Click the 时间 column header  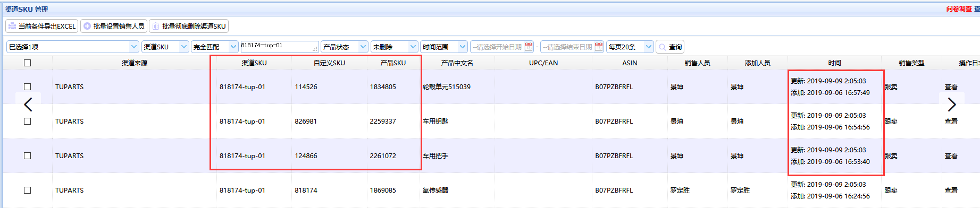click(x=834, y=63)
